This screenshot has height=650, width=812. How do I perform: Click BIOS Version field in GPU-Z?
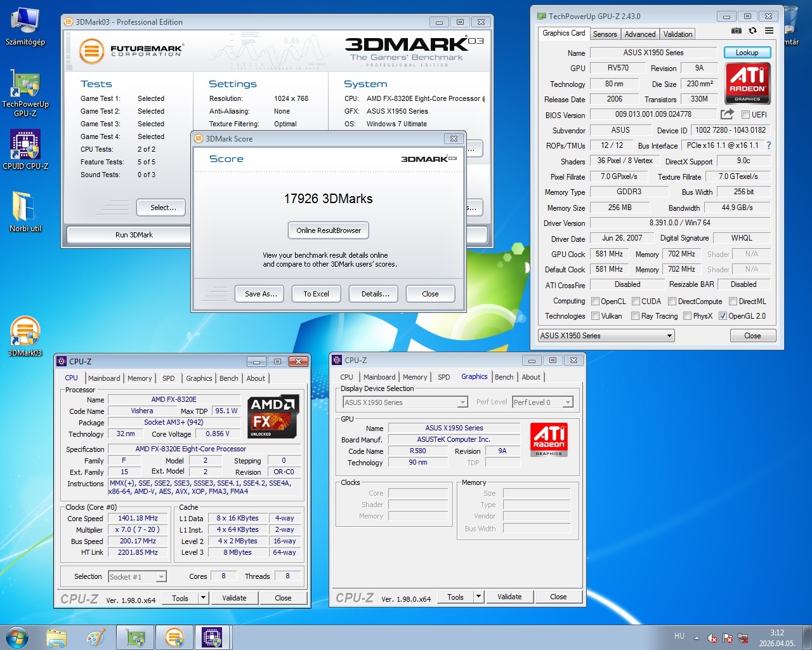coord(653,114)
